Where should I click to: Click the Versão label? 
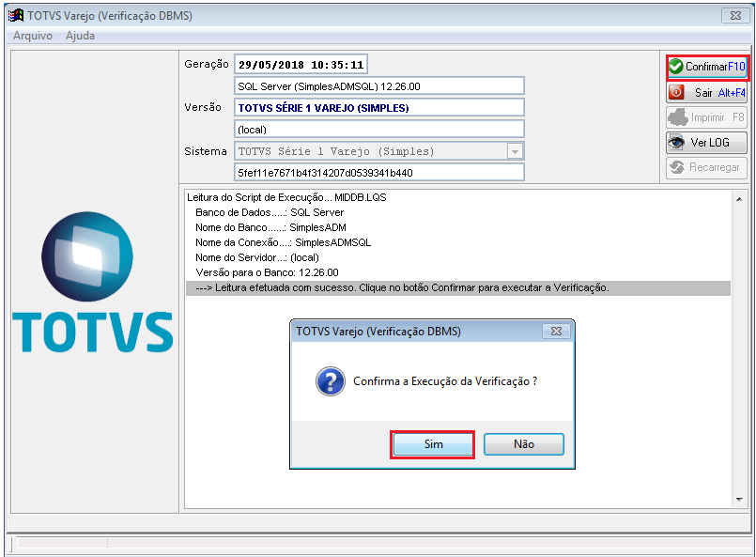point(203,107)
